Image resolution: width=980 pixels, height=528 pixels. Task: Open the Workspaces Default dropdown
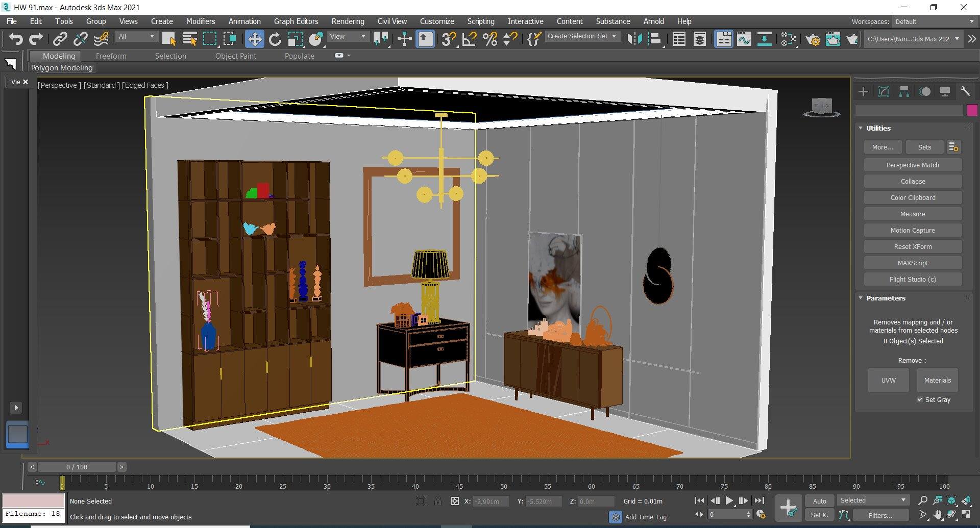934,21
